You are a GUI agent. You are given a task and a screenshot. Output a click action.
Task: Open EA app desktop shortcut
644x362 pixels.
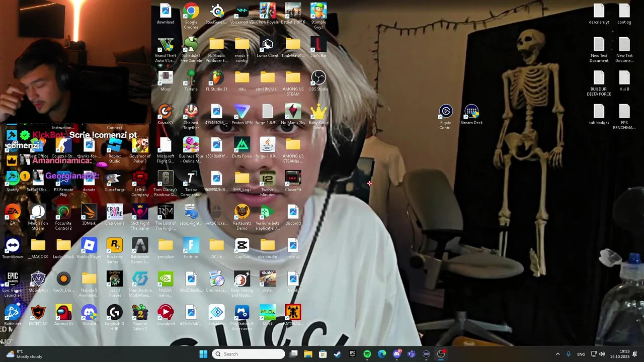pos(13,215)
